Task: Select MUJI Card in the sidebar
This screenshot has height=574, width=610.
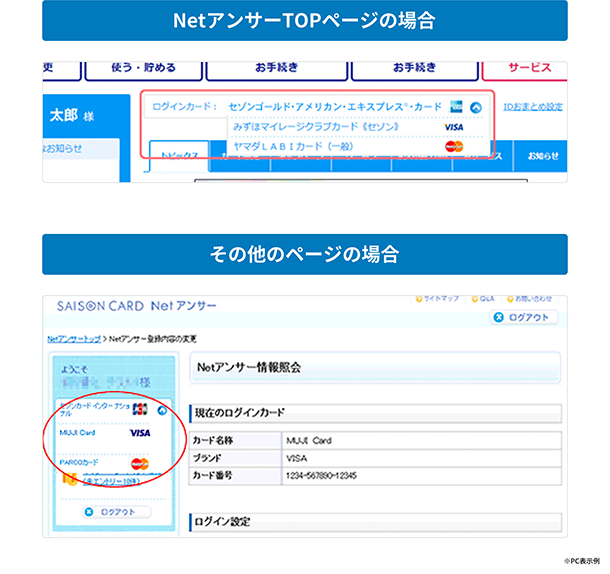Action: (77, 433)
